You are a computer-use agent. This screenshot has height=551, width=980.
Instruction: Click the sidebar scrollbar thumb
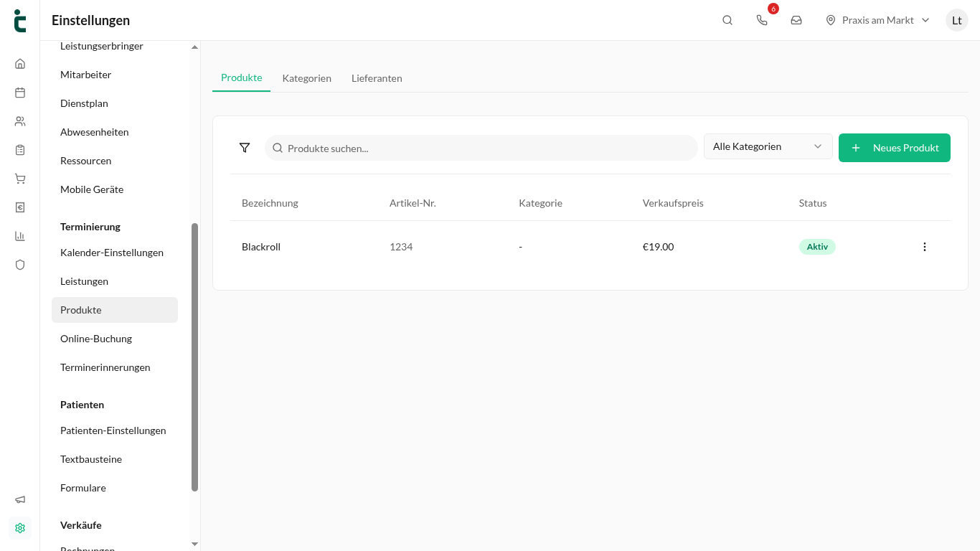click(x=194, y=357)
